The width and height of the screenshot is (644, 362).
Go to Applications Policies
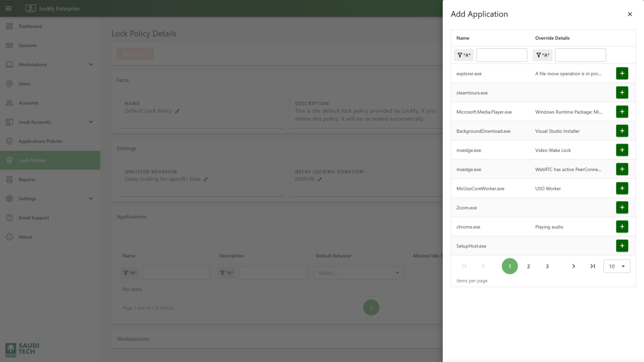[50, 141]
